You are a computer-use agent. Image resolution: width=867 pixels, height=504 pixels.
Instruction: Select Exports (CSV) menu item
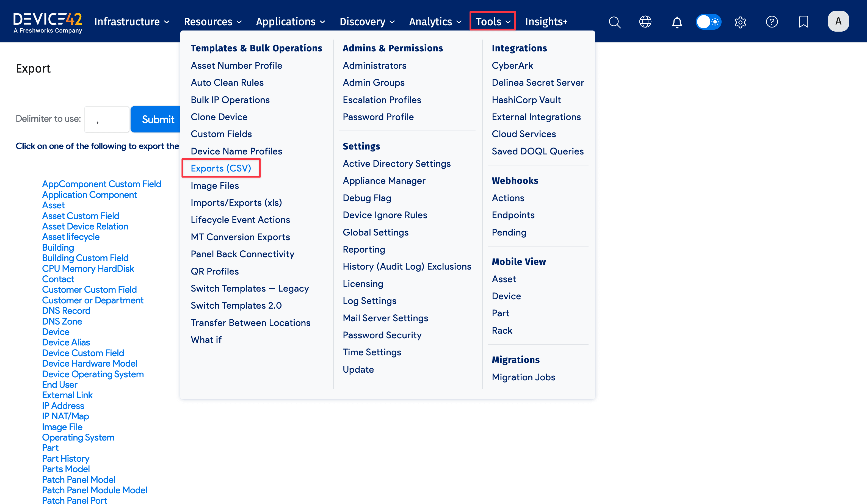pos(221,168)
